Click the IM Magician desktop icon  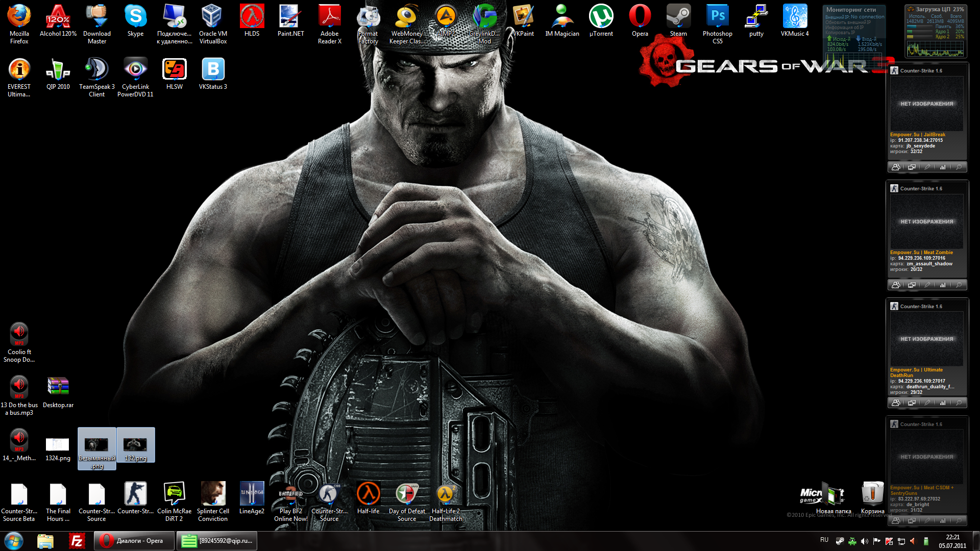tap(562, 21)
